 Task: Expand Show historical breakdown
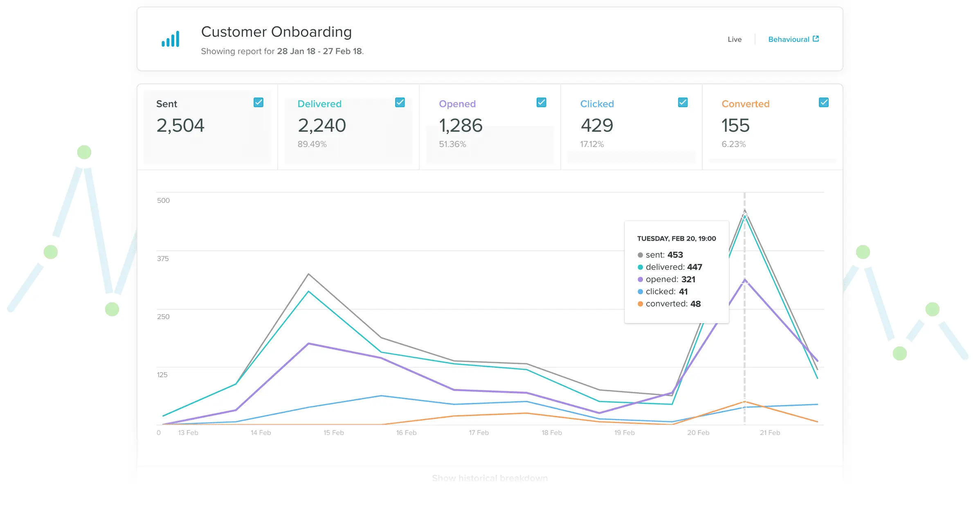(x=489, y=477)
